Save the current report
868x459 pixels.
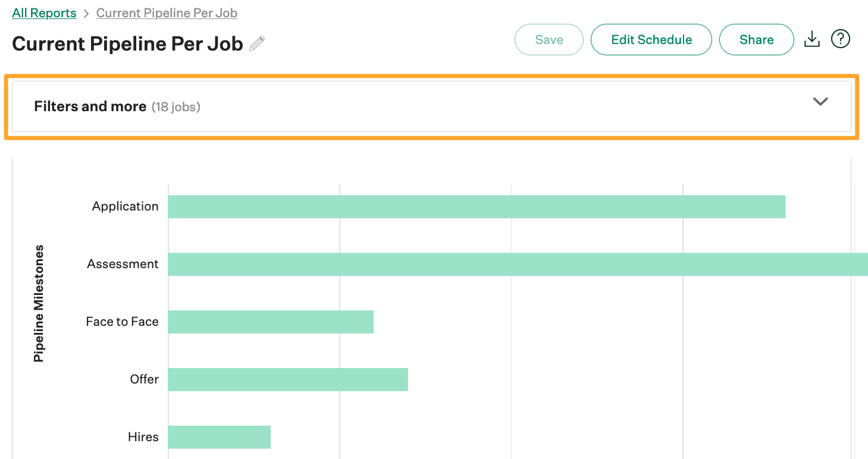click(548, 39)
